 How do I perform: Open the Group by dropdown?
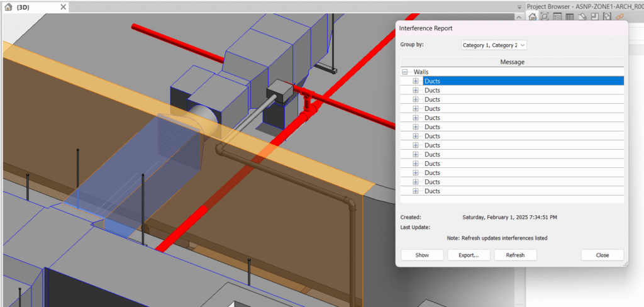coord(494,45)
